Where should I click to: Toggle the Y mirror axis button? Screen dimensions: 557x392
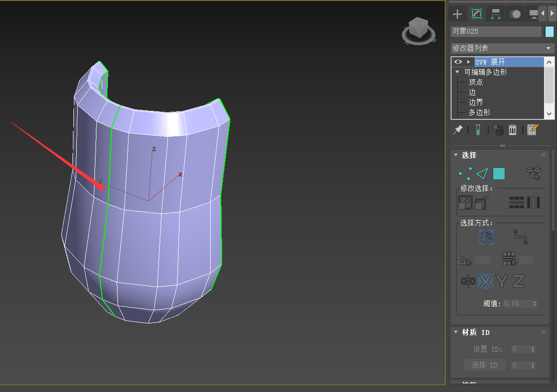click(501, 282)
